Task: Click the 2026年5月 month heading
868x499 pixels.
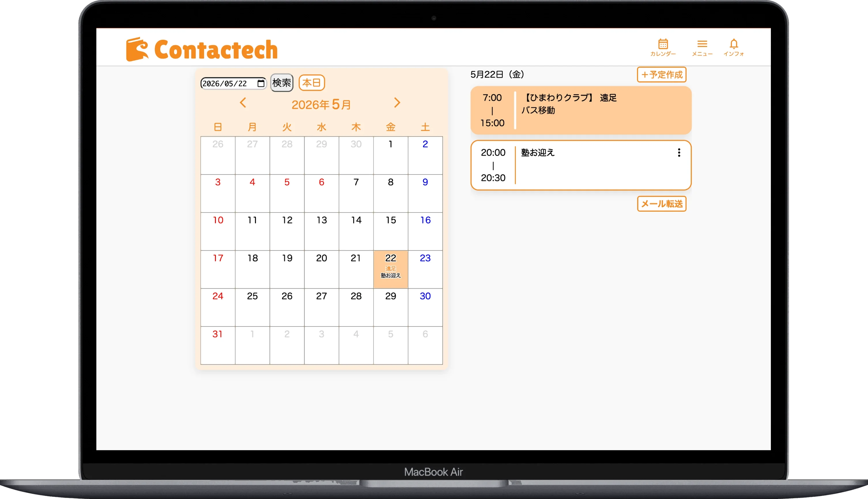Action: tap(321, 104)
